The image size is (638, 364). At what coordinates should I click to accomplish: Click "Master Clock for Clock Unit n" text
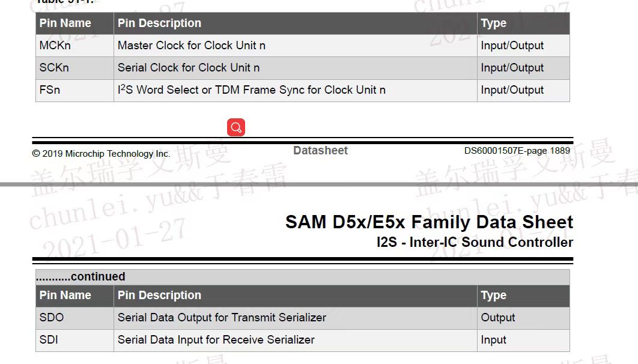(x=192, y=46)
